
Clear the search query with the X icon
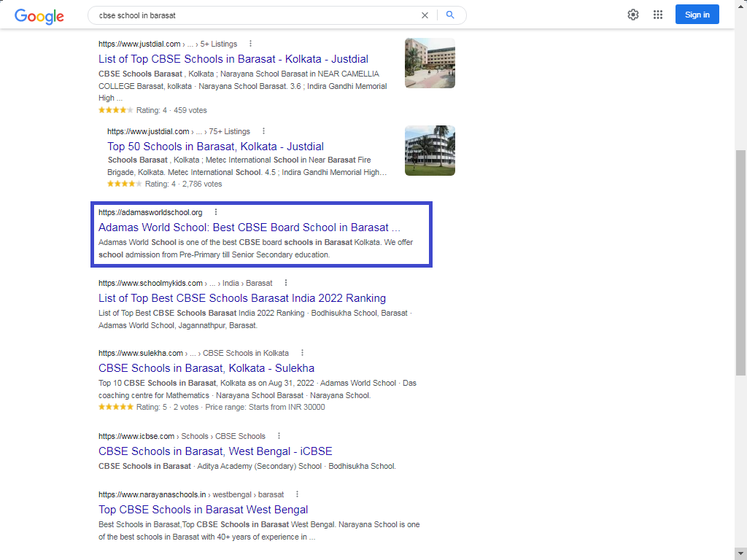click(x=425, y=15)
